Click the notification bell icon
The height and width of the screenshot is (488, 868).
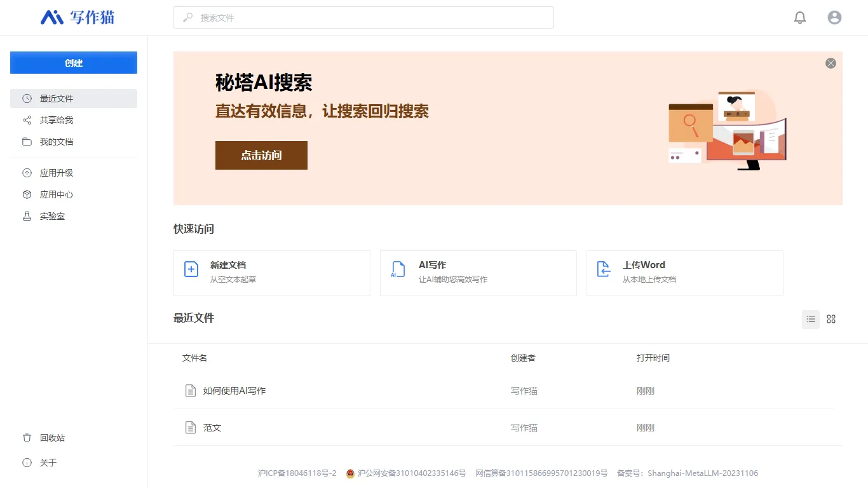[x=800, y=17]
